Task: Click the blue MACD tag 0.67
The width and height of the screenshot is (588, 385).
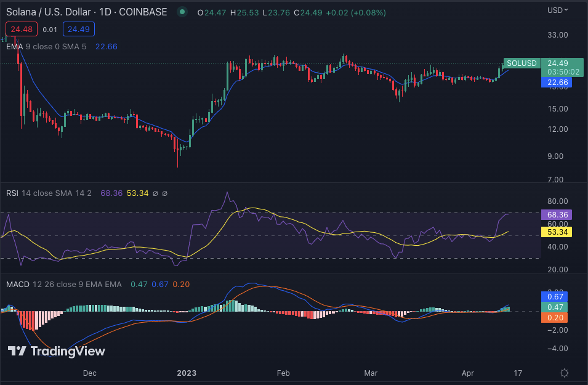Action: click(555, 297)
